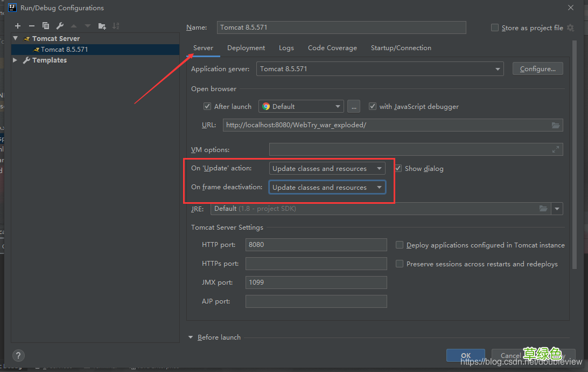Click into the HTTP port field
Screen dimensions: 588x372
316,245
